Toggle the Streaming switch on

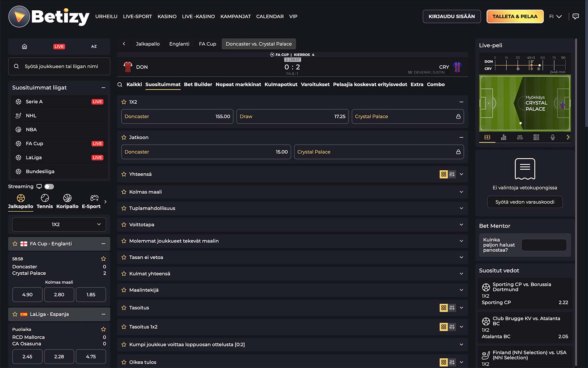click(49, 187)
